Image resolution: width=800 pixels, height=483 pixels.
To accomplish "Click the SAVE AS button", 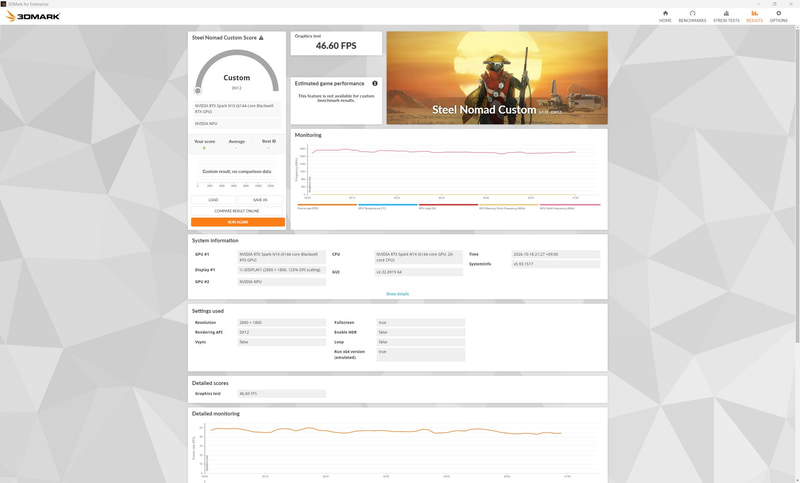I will (260, 200).
